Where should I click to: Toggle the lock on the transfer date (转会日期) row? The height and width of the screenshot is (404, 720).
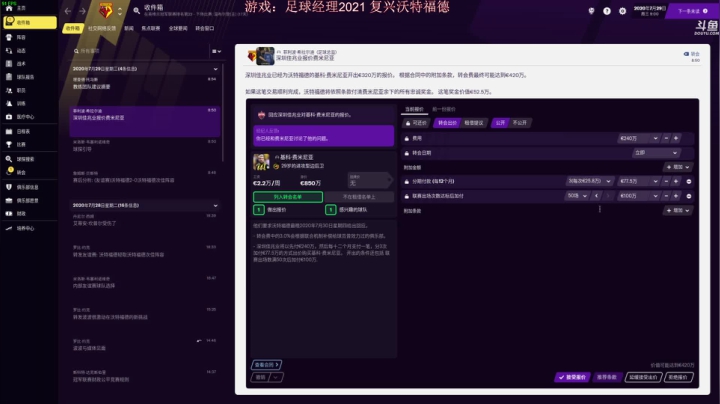click(406, 153)
